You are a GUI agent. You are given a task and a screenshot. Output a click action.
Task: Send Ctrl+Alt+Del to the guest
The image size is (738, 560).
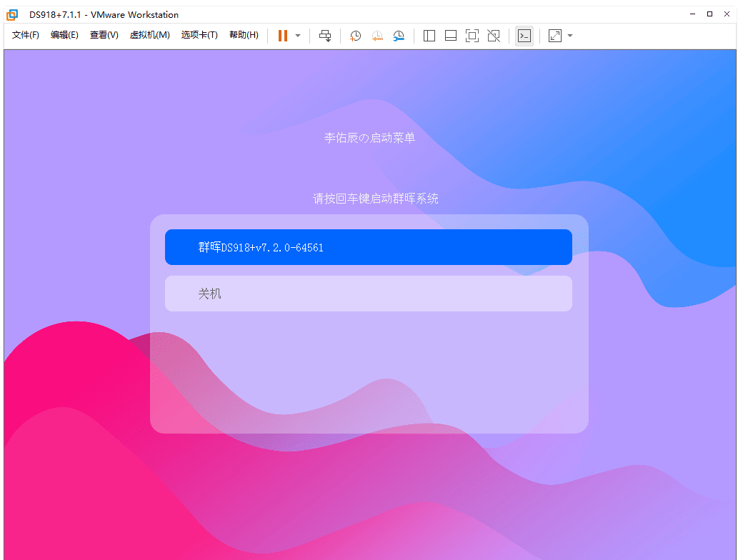325,36
